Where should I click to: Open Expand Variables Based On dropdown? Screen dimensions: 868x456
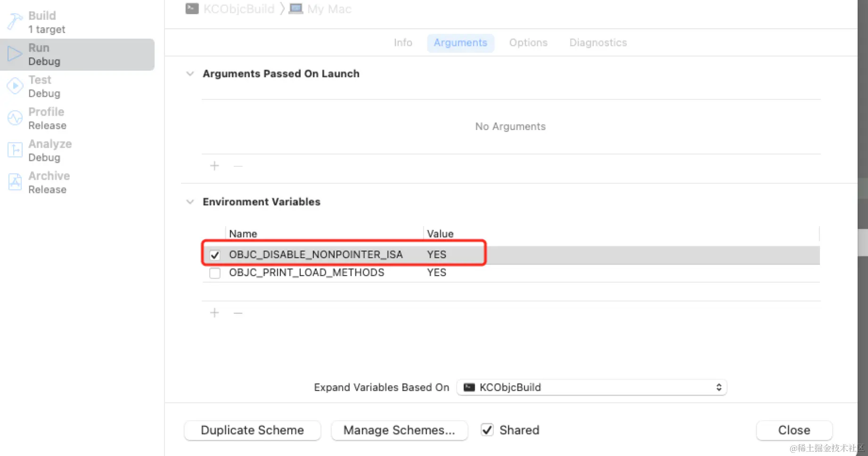click(x=592, y=387)
